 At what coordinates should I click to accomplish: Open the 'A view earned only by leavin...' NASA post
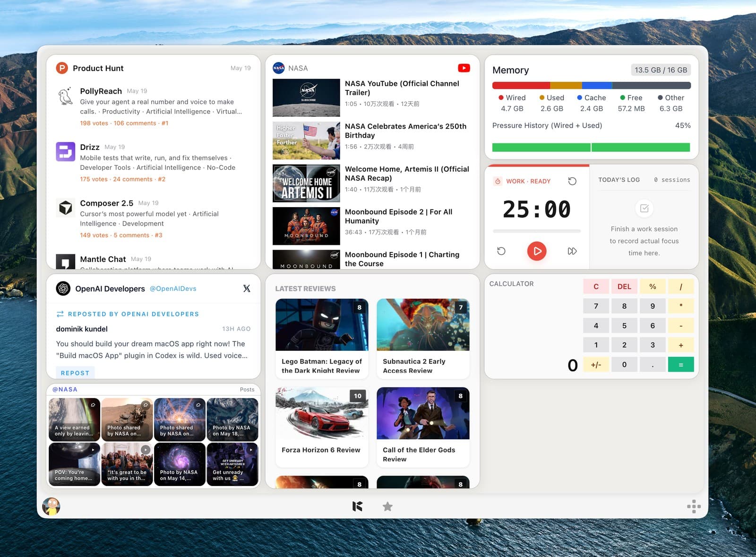pos(74,419)
